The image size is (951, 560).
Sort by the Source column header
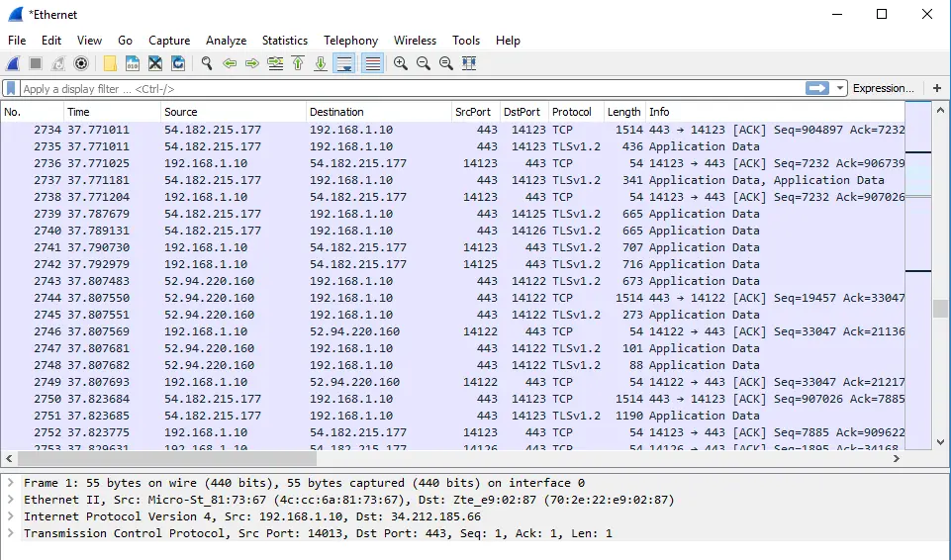coord(234,112)
